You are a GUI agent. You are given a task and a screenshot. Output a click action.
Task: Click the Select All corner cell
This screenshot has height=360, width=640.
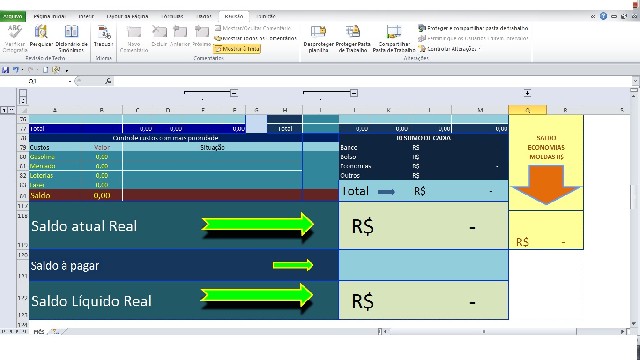click(x=23, y=110)
